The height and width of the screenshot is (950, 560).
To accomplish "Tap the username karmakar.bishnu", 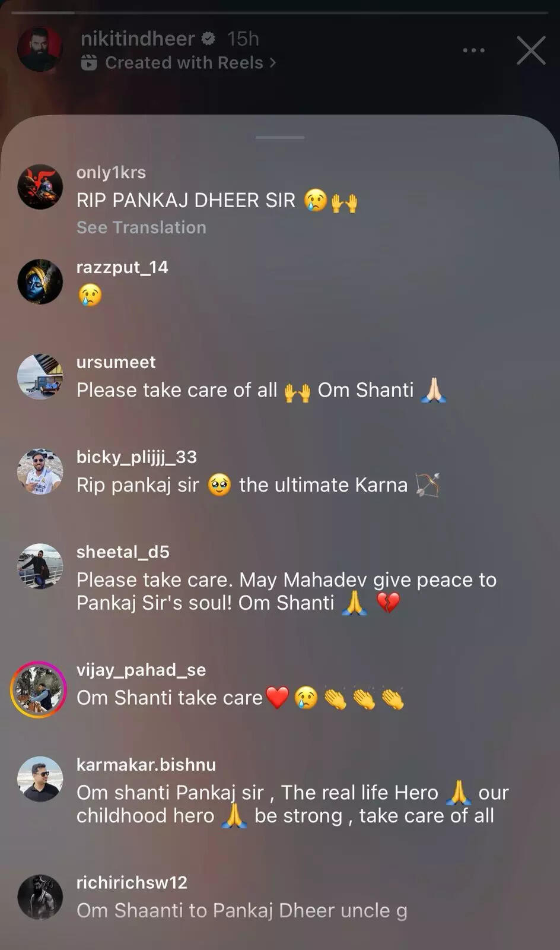I will (x=146, y=765).
